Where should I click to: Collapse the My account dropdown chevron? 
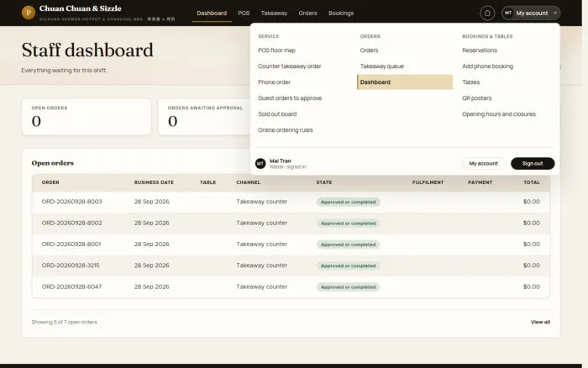(x=555, y=13)
